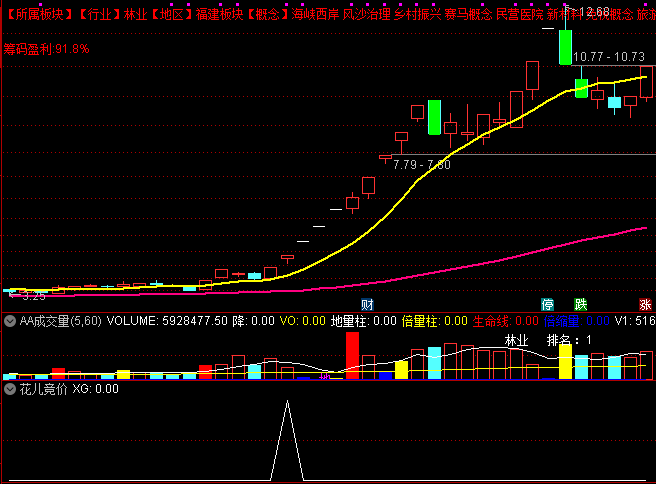Click the 乡村振兴 concept link
The width and height of the screenshot is (656, 484).
tap(418, 15)
